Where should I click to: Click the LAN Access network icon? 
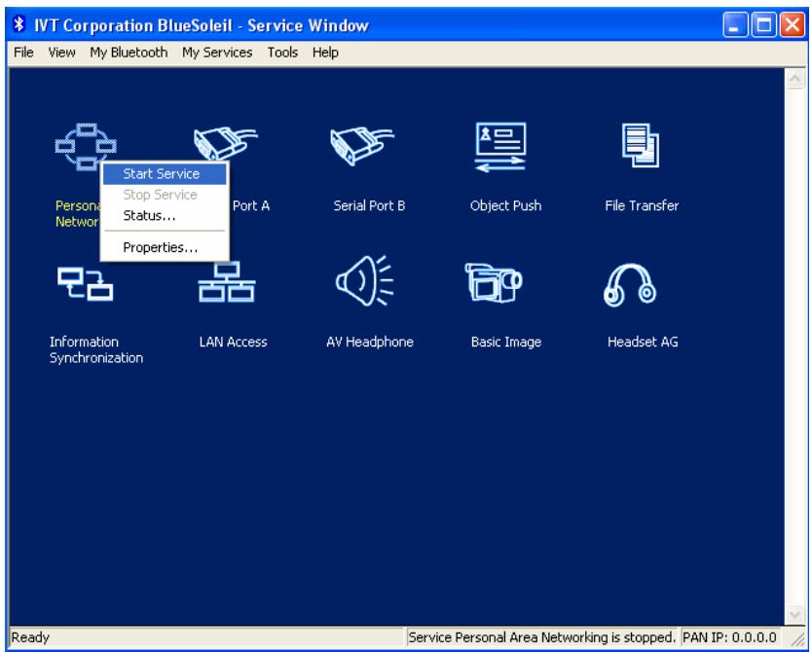[226, 282]
